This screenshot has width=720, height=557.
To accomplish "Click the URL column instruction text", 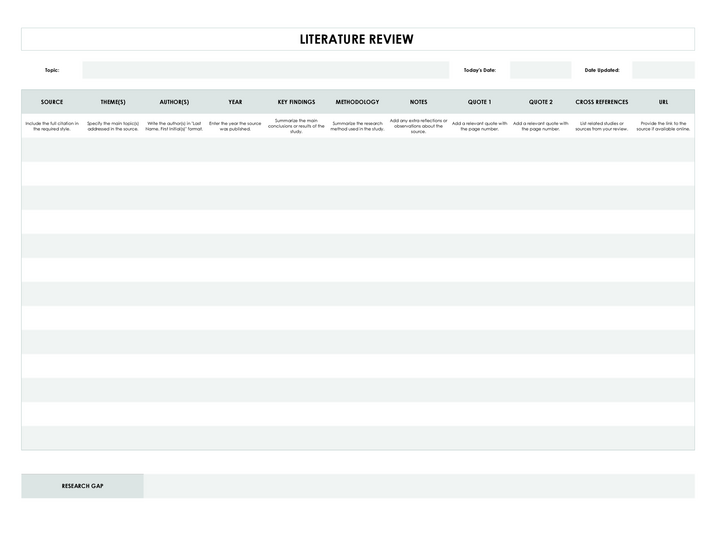I will click(664, 126).
